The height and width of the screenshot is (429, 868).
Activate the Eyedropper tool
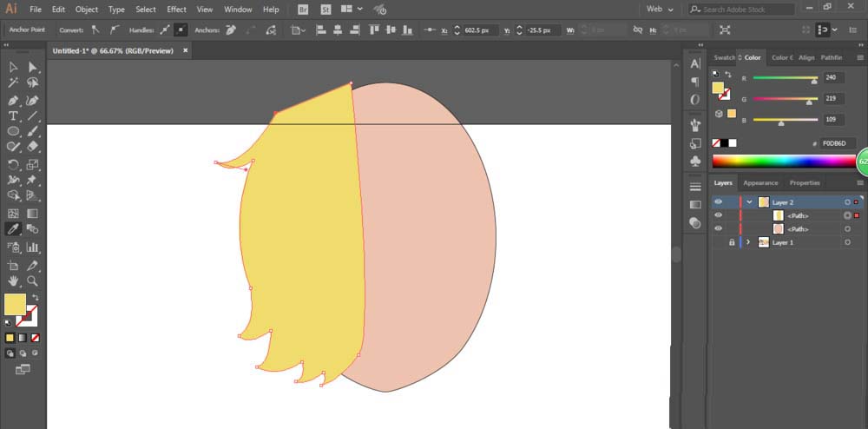click(13, 228)
